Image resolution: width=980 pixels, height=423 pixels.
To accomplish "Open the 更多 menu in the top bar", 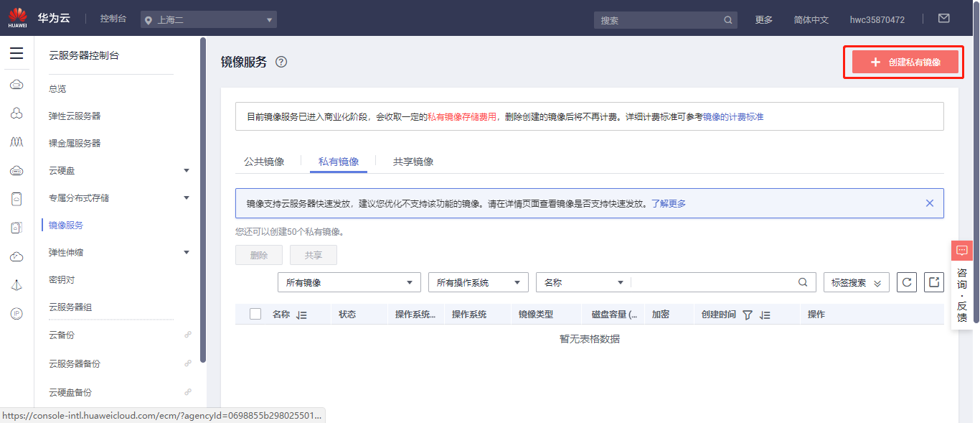I will (x=764, y=19).
